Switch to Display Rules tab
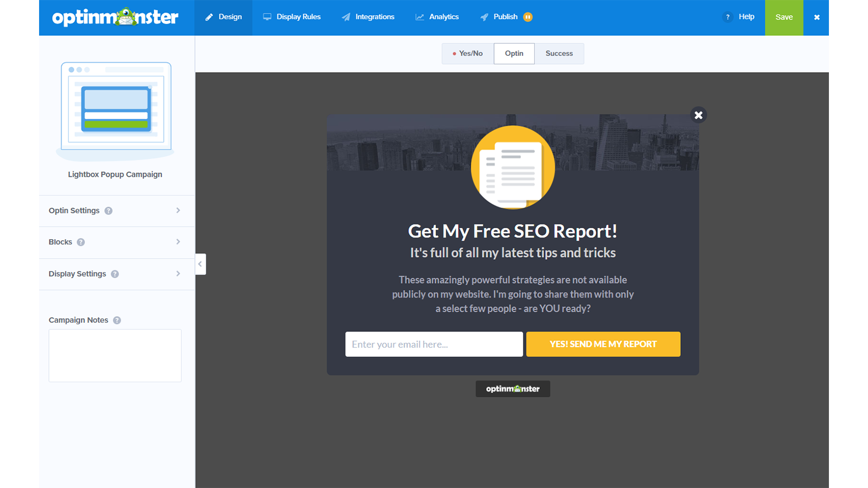Image resolution: width=868 pixels, height=488 pixels. point(292,17)
